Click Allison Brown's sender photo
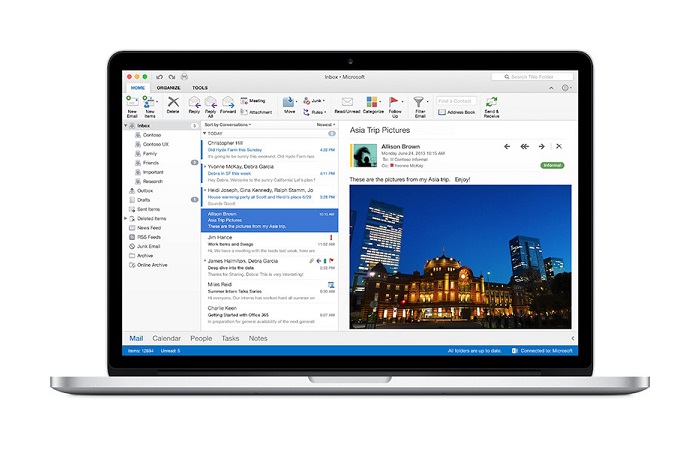Viewport: 700px width, 450px height. coord(365,155)
